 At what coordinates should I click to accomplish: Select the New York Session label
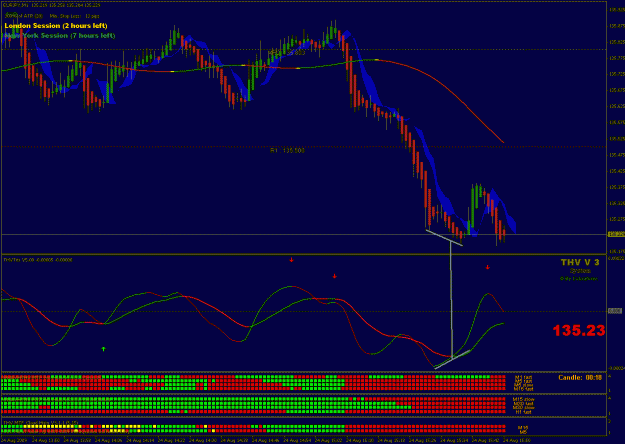pyautogui.click(x=60, y=35)
